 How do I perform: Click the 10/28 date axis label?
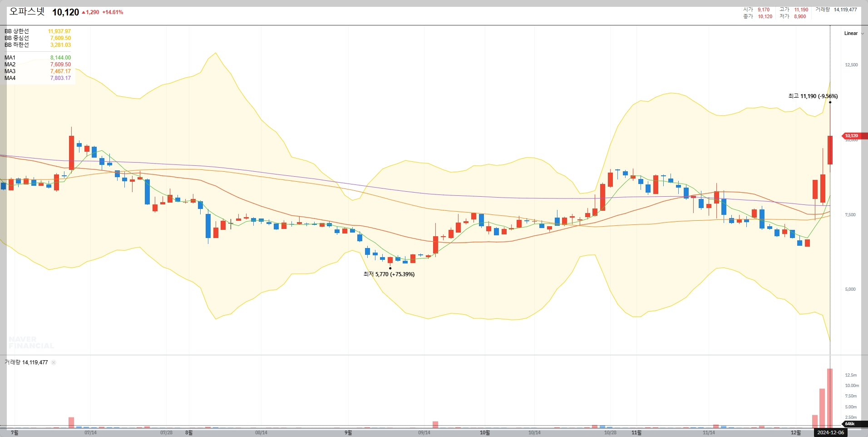[610, 432]
